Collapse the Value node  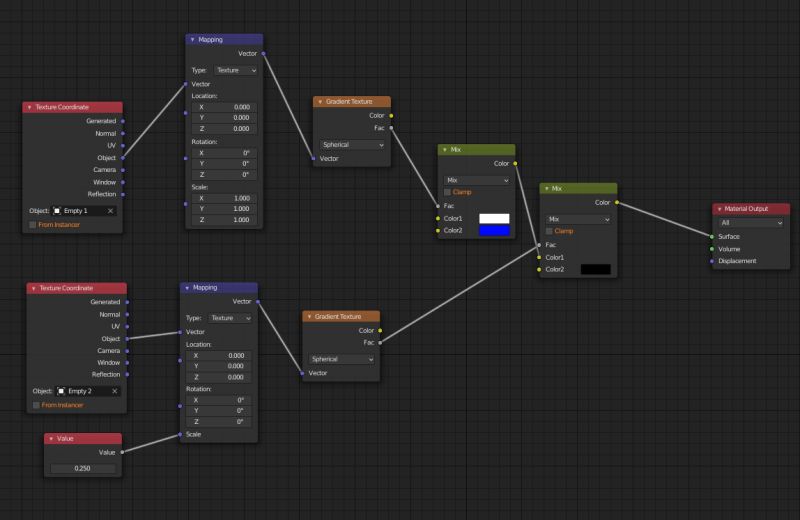click(x=51, y=438)
